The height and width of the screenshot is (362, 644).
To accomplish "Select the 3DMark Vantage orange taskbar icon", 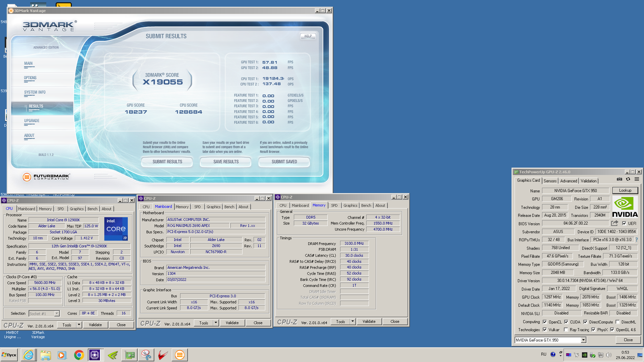I will pos(180,355).
